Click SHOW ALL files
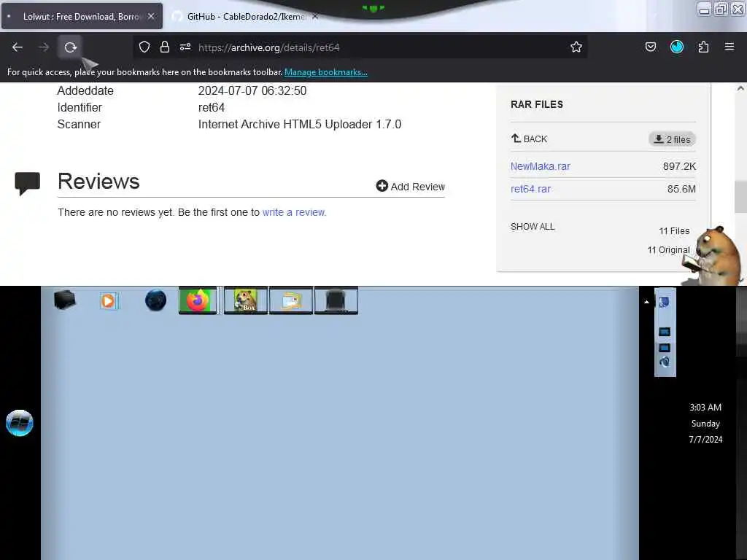The width and height of the screenshot is (747, 560). [x=533, y=227]
